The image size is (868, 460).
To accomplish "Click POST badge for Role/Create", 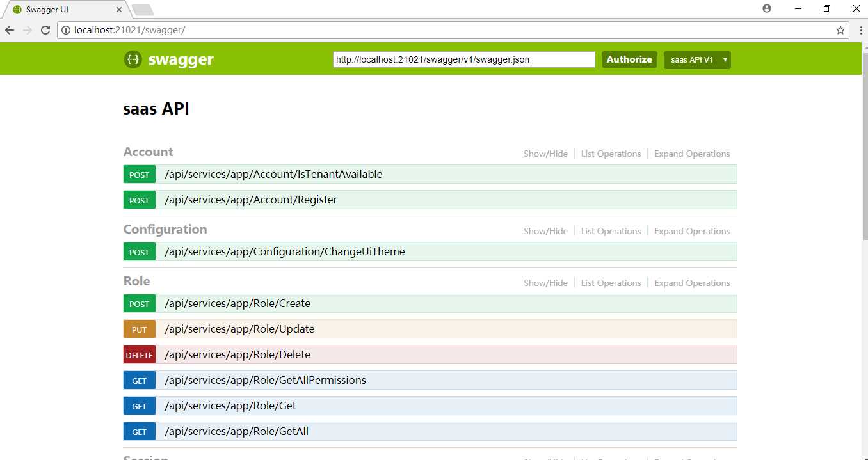I will click(x=140, y=304).
